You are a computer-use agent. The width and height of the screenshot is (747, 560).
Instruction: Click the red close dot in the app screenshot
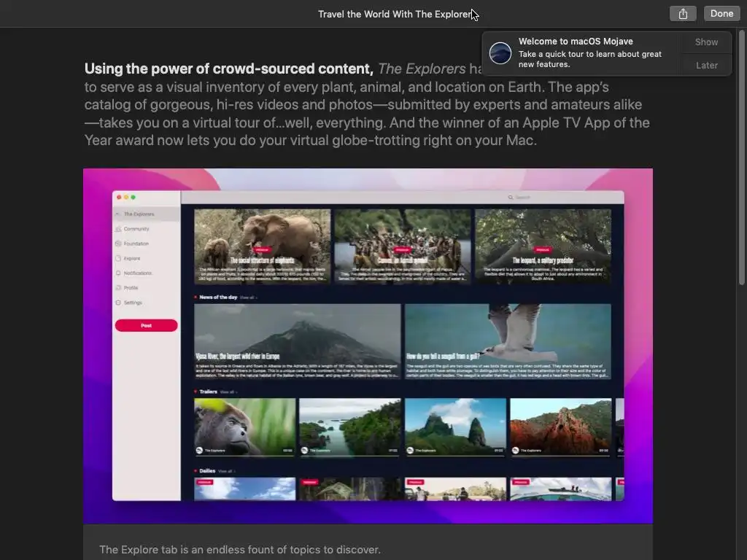[x=119, y=197]
